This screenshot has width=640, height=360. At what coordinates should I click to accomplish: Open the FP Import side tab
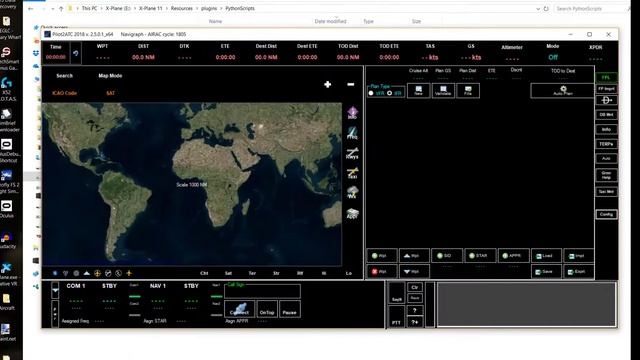[x=606, y=89]
